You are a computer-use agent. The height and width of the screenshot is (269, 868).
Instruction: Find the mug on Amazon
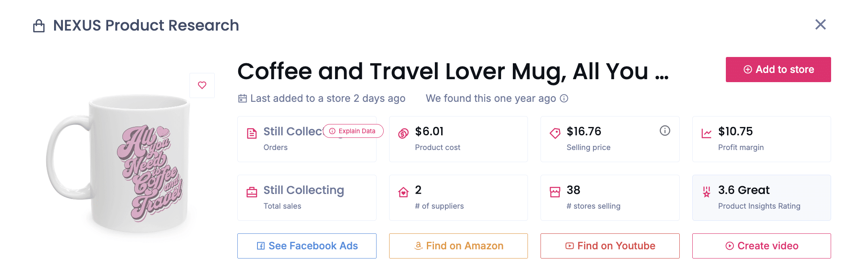point(458,246)
